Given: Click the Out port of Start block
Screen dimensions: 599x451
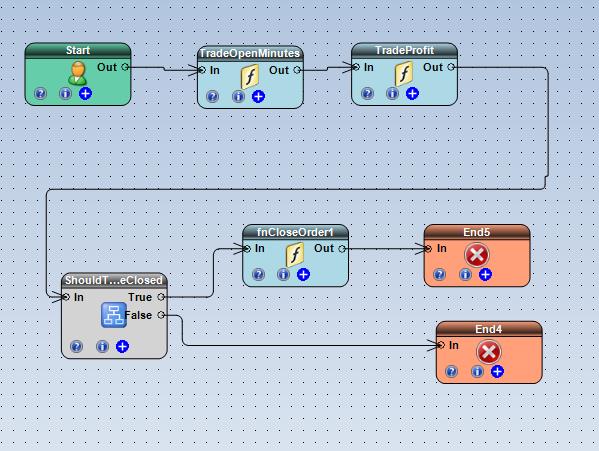Looking at the screenshot, I should pos(125,67).
